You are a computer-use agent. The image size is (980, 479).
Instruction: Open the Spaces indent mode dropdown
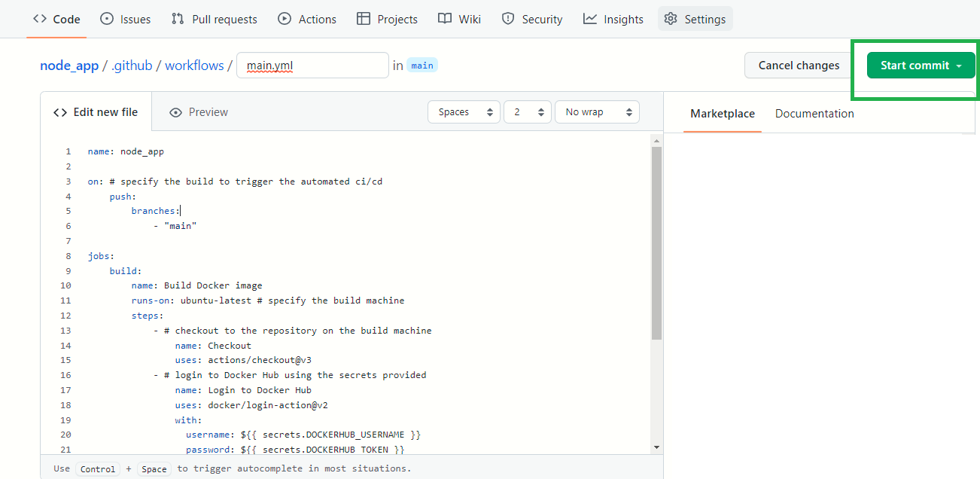(x=464, y=112)
